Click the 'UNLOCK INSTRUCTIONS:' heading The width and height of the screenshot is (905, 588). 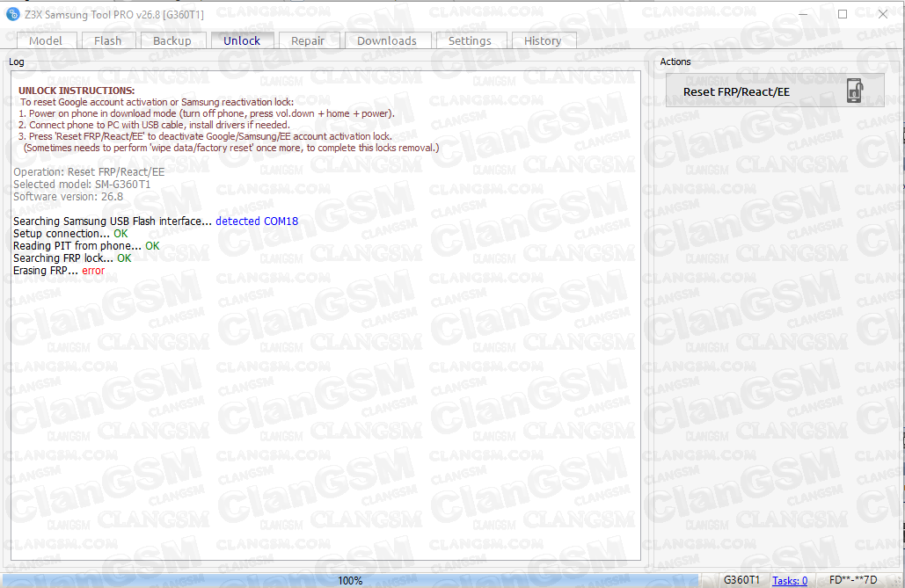click(77, 91)
